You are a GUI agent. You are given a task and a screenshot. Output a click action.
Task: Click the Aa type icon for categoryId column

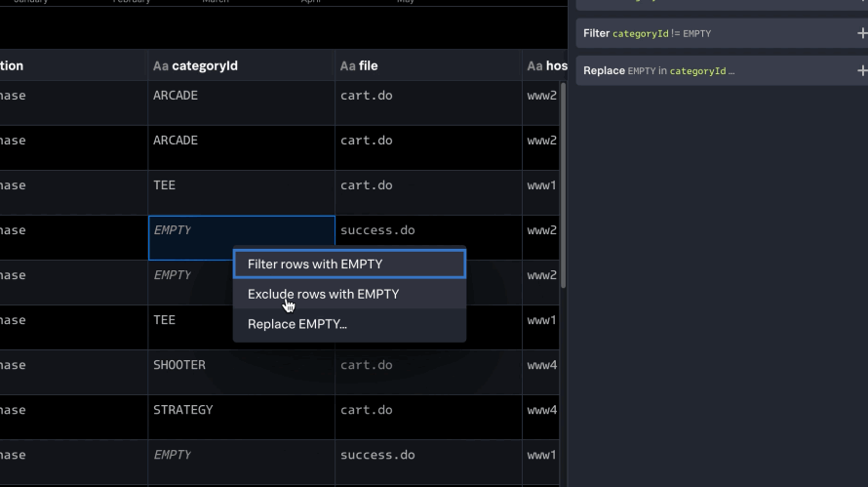[x=161, y=66]
